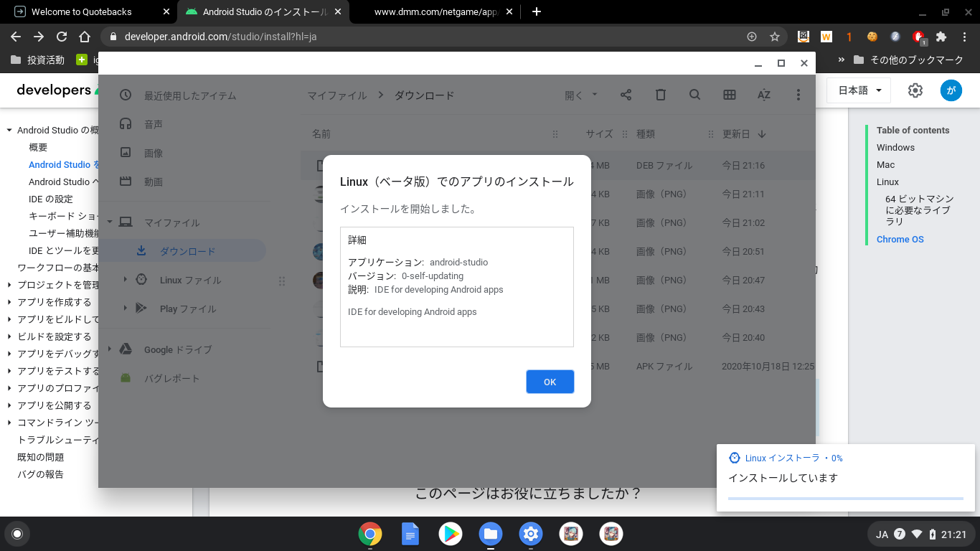Open IDE の設定 in docs navigation
Screen dimensions: 980x551
pos(51,199)
